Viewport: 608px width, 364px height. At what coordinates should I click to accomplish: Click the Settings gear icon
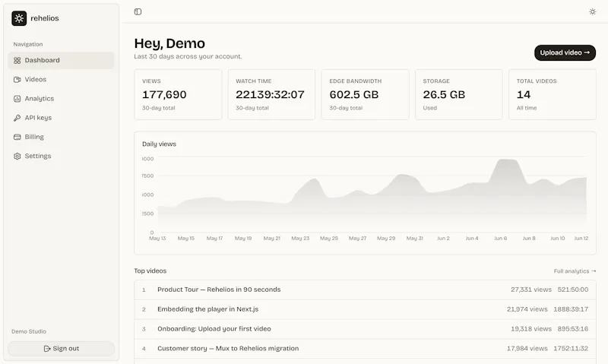(17, 157)
